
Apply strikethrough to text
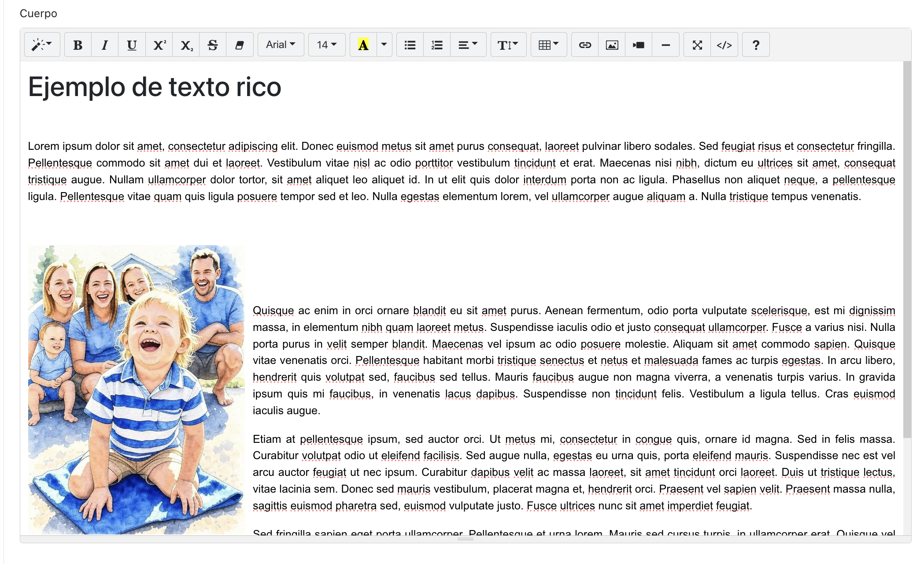(213, 45)
